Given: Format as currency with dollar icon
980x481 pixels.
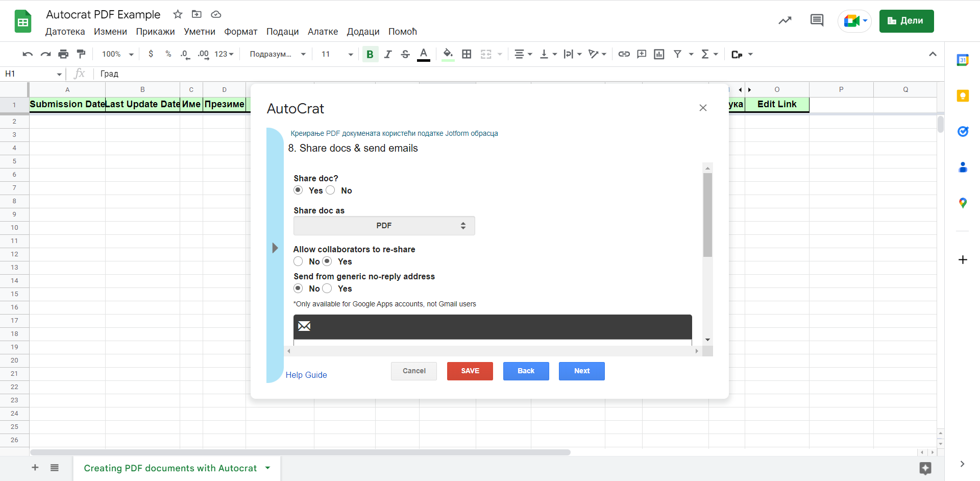Looking at the screenshot, I should pos(151,54).
